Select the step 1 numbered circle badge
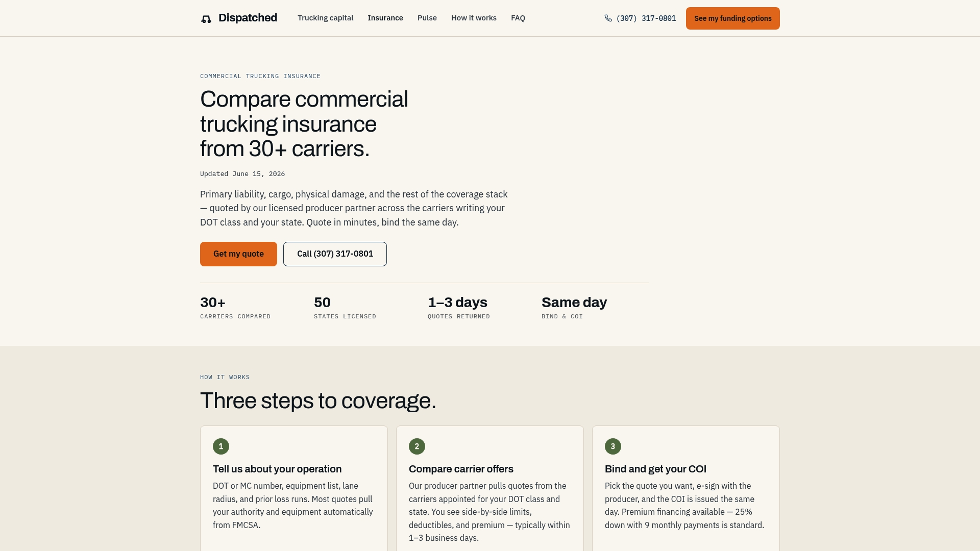Image resolution: width=980 pixels, height=551 pixels. (x=221, y=446)
